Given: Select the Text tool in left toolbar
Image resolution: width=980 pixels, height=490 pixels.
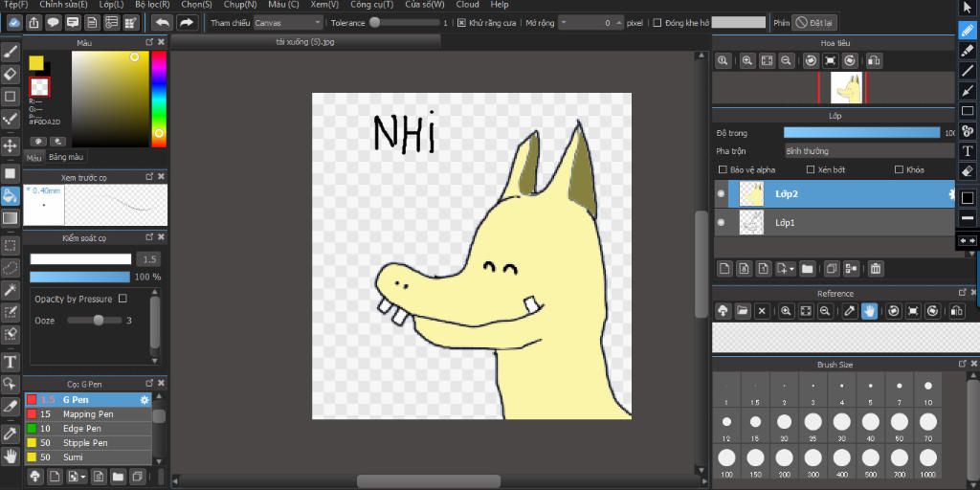Looking at the screenshot, I should click(10, 362).
